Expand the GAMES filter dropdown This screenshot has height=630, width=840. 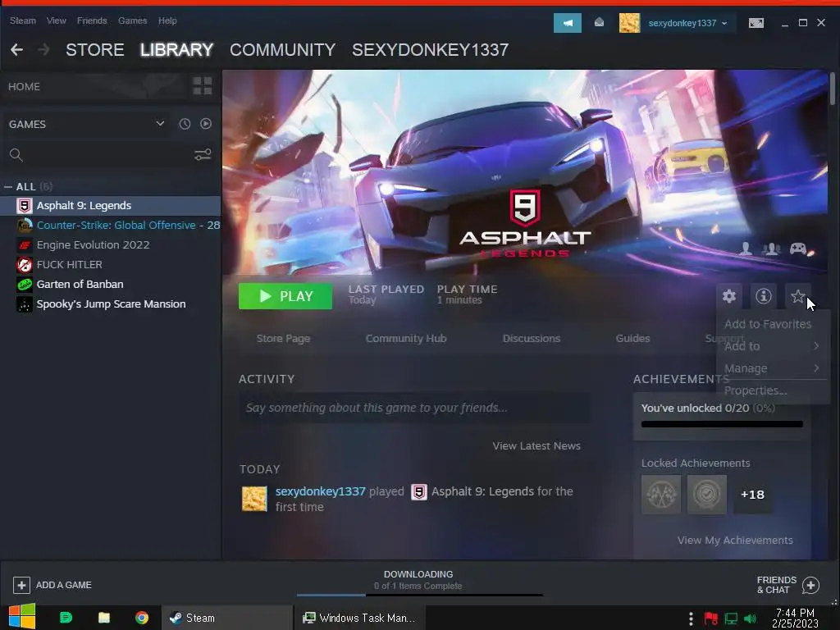pos(160,124)
